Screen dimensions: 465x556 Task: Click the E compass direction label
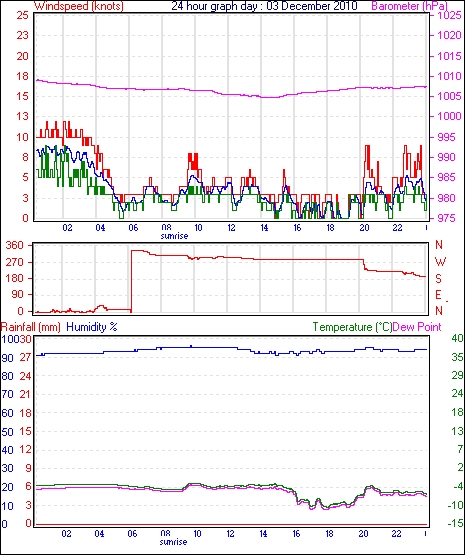tap(438, 295)
